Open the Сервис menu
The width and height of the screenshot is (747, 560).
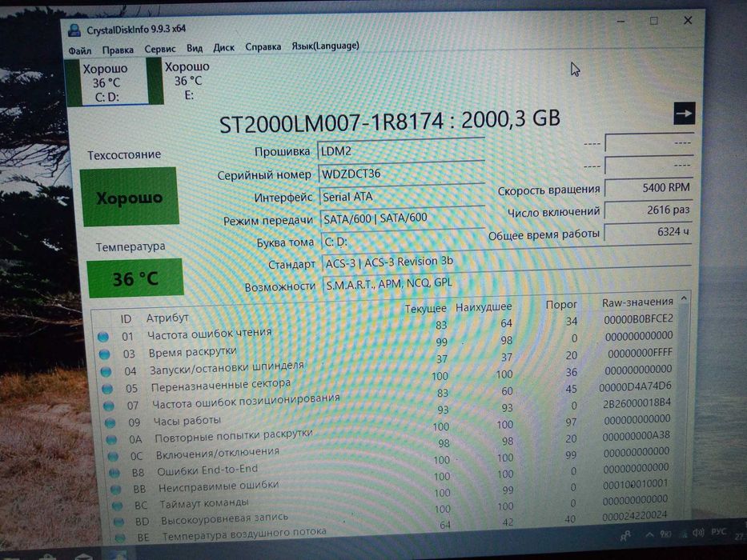(x=160, y=49)
